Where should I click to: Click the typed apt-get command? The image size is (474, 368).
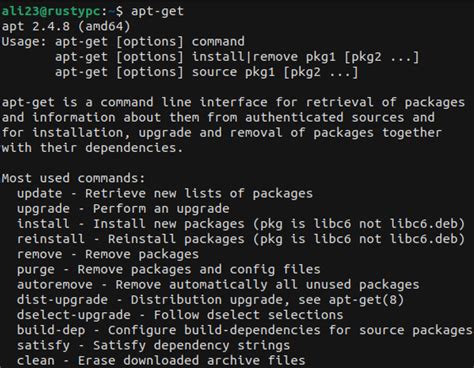tap(157, 11)
